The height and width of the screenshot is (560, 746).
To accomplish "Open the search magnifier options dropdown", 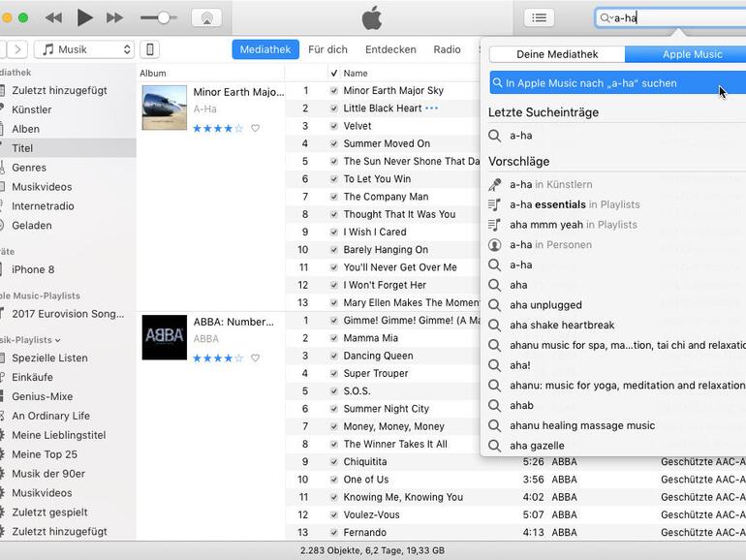I will coord(606,18).
